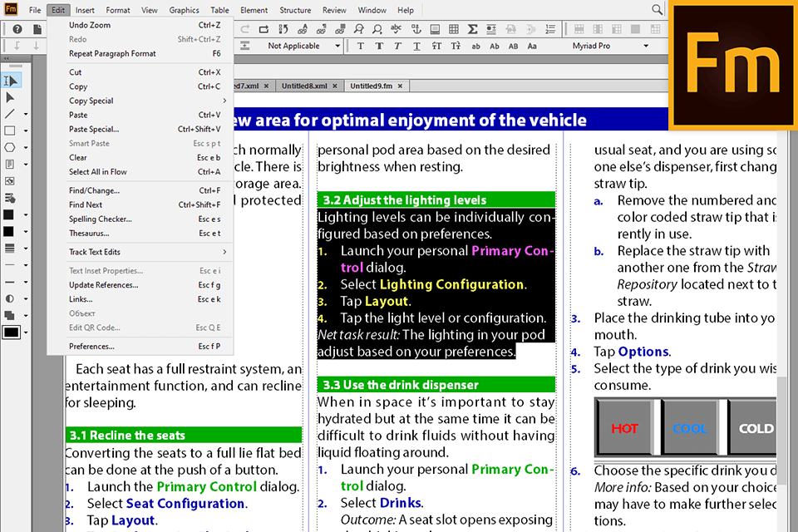This screenshot has width=798, height=532.
Task: Toggle plain text T formatting
Action: click(360, 46)
